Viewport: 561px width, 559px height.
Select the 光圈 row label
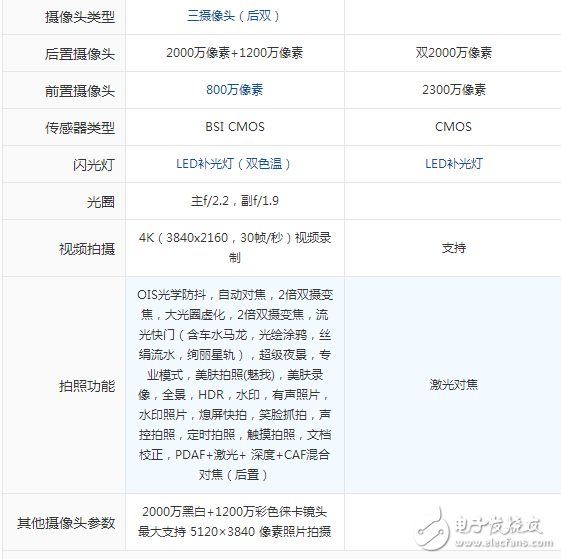101,202
